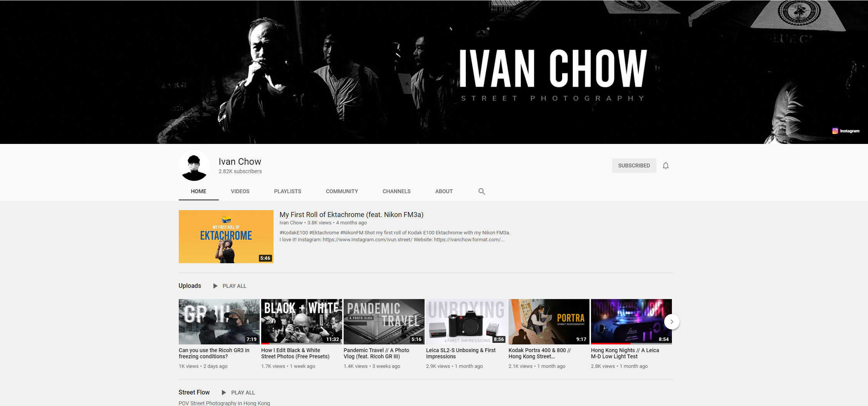Play the Ektachrome featured video thumbnail
The width and height of the screenshot is (868, 406).
pos(226,237)
